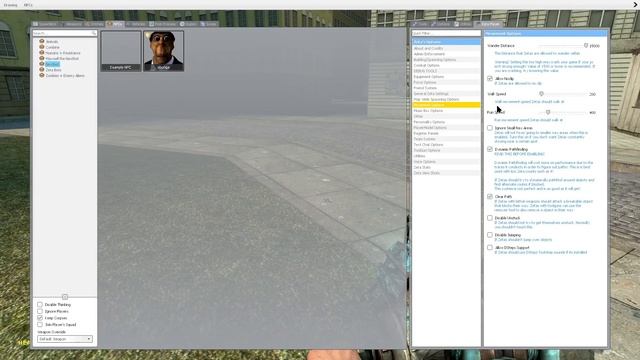
Task: Select the Zeta Bots category icon
Action: pos(42,70)
